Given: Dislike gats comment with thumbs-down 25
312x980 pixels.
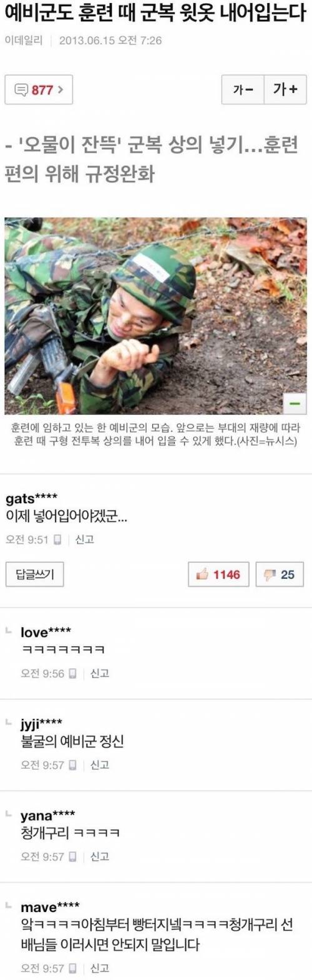Looking at the screenshot, I should click(x=280, y=574).
